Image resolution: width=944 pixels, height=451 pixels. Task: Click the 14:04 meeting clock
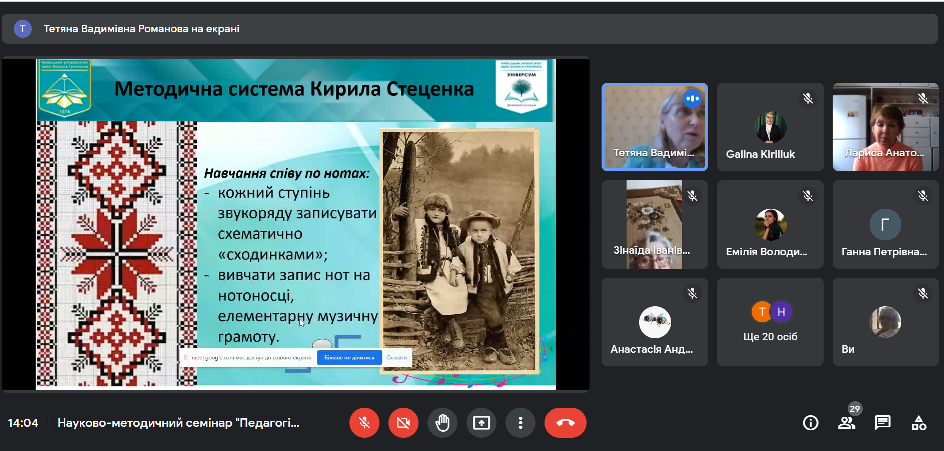[x=23, y=423]
